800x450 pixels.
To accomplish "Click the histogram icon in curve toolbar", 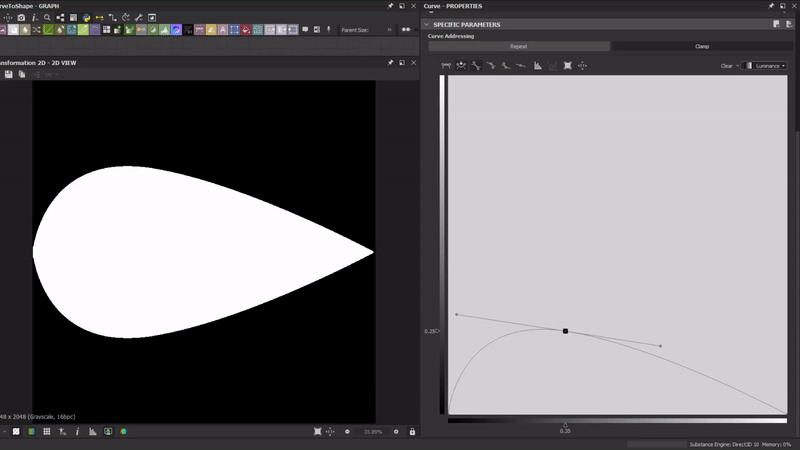I will pyautogui.click(x=537, y=66).
